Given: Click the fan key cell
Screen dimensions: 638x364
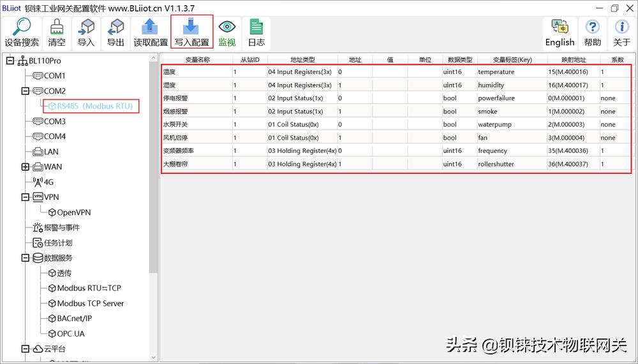Looking at the screenshot, I should coord(512,138).
